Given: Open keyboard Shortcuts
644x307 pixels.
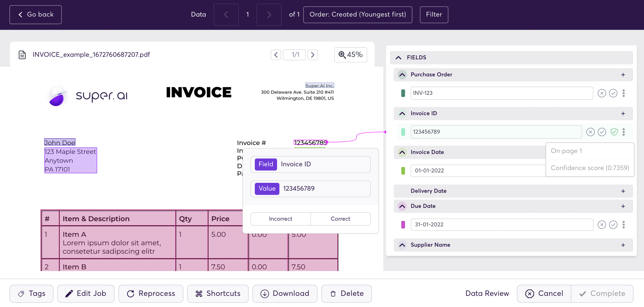Looking at the screenshot, I should coord(218,294).
